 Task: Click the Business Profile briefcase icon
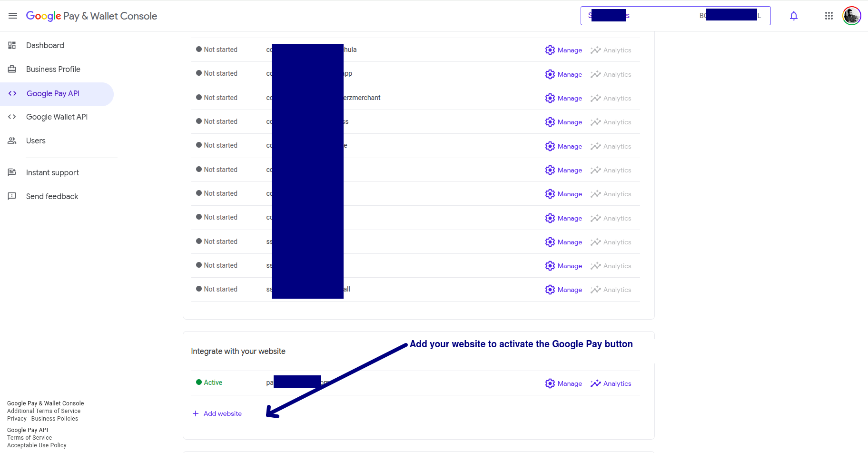[12, 69]
